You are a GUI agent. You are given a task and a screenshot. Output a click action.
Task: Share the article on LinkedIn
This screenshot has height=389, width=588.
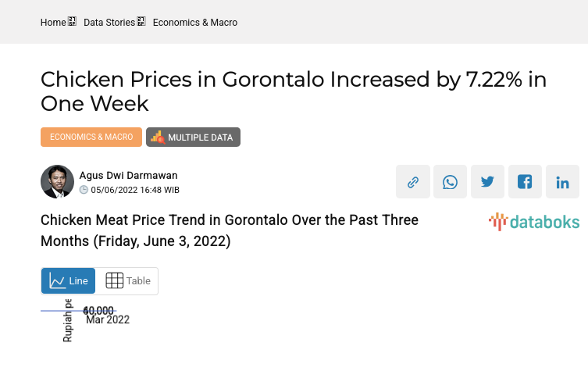pos(562,182)
